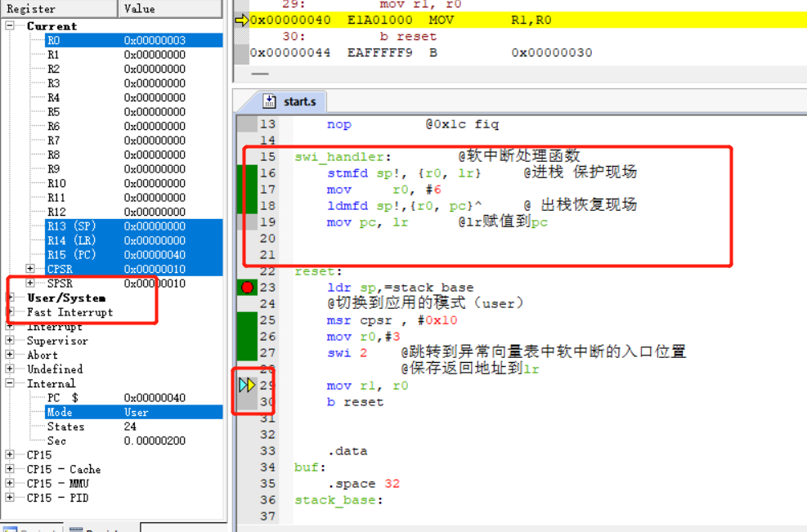Select the R0 value 0x00000003
The height and width of the screenshot is (532, 807).
155,40
